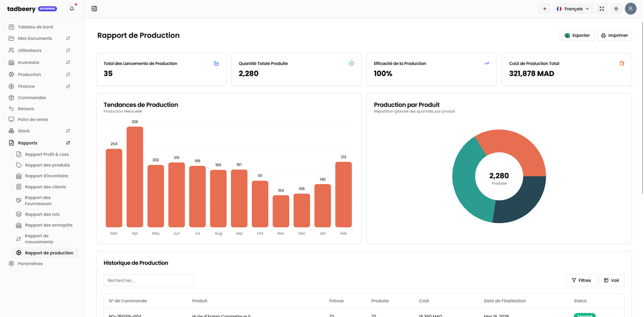Click the Exporter button
The image size is (644, 317).
[x=576, y=35]
